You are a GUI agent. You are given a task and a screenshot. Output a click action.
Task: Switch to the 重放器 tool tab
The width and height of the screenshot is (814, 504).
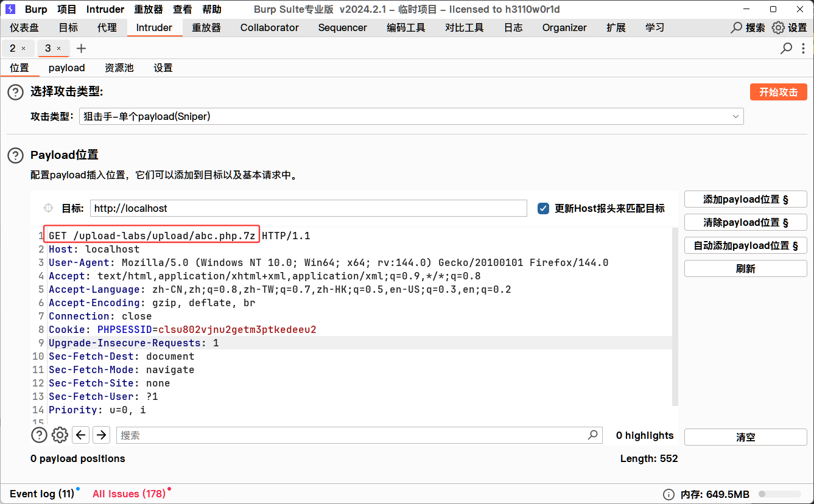click(x=206, y=27)
